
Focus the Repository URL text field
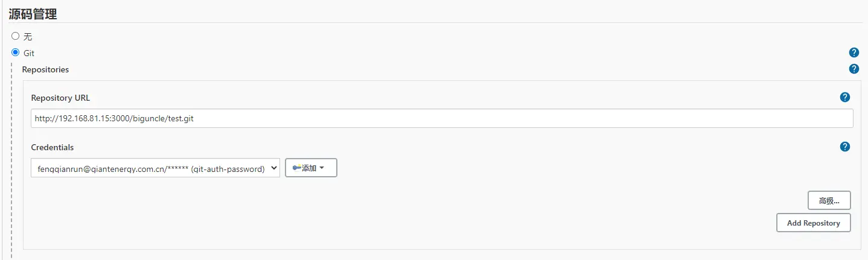pyautogui.click(x=442, y=119)
